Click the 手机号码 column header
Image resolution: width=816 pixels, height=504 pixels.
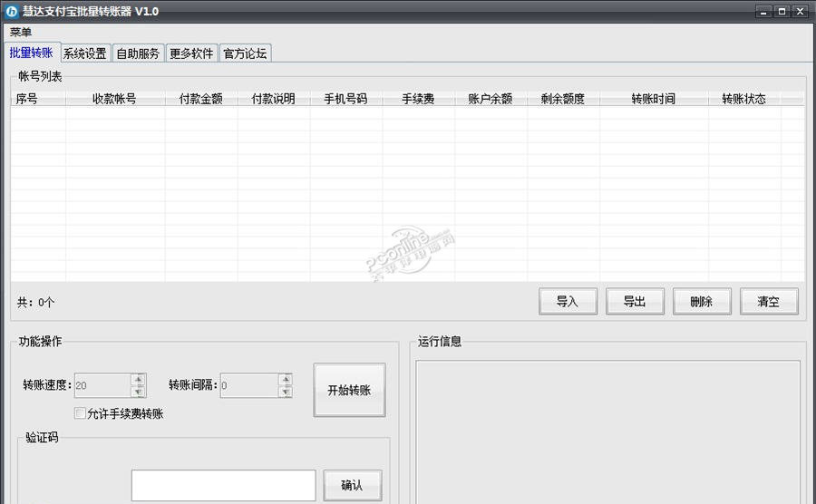coord(345,98)
